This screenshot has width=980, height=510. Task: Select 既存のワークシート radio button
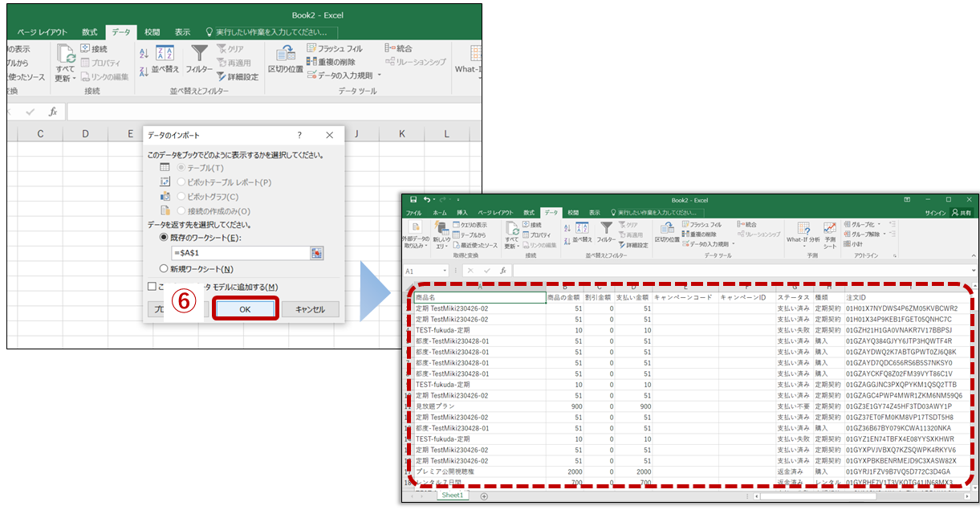pos(165,238)
